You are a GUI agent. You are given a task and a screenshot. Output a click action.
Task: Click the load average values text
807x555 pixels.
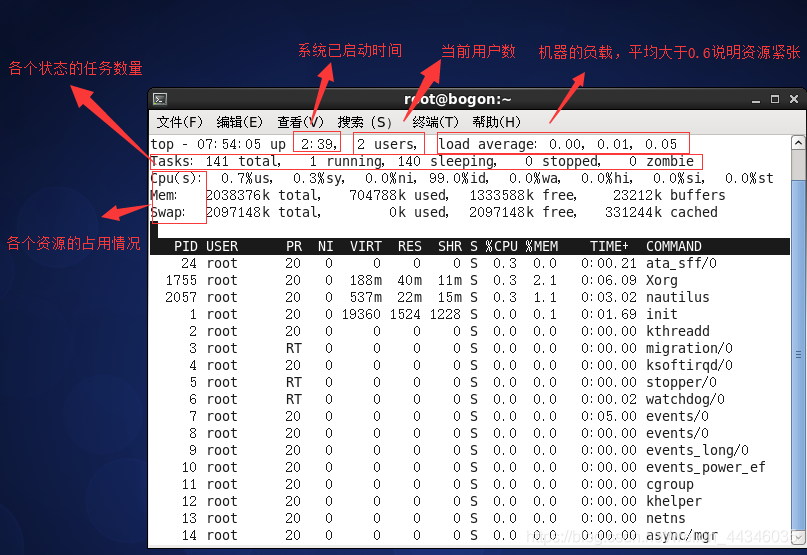pos(613,144)
